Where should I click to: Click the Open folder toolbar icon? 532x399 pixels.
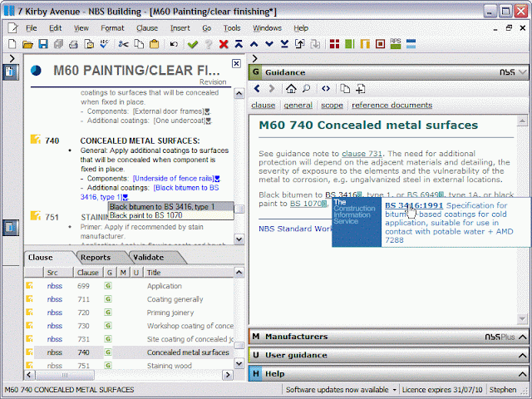coord(27,44)
